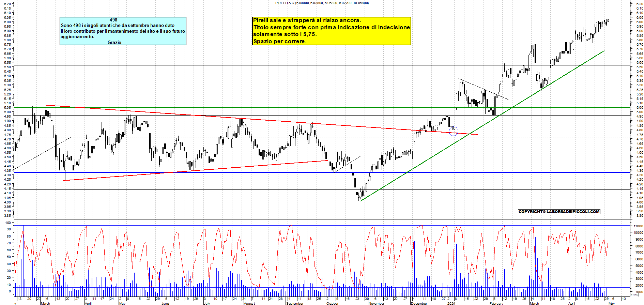644x305 pixels.
Task: Click the PIRELLI & C chart title
Action: pyautogui.click(x=322, y=3)
